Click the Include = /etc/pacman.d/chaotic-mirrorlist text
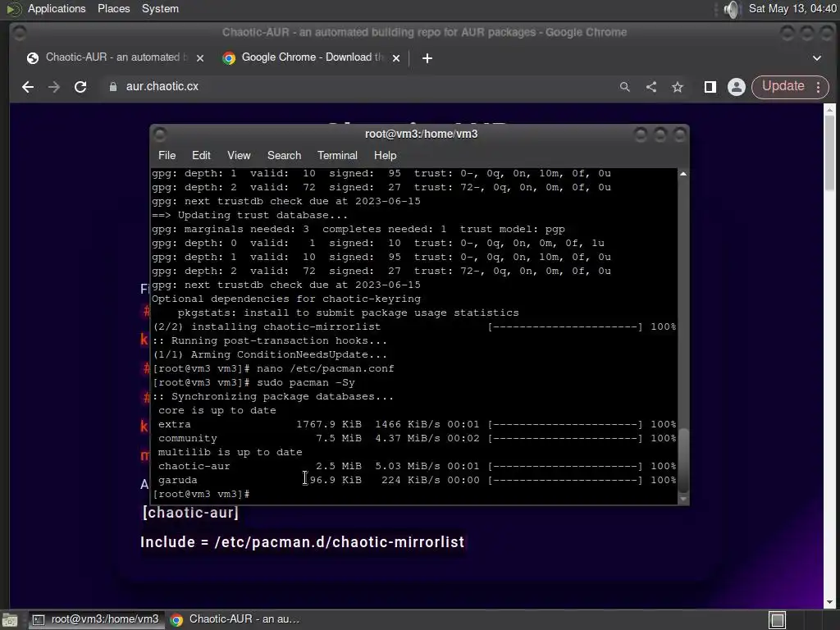The height and width of the screenshot is (630, 840). (x=302, y=542)
